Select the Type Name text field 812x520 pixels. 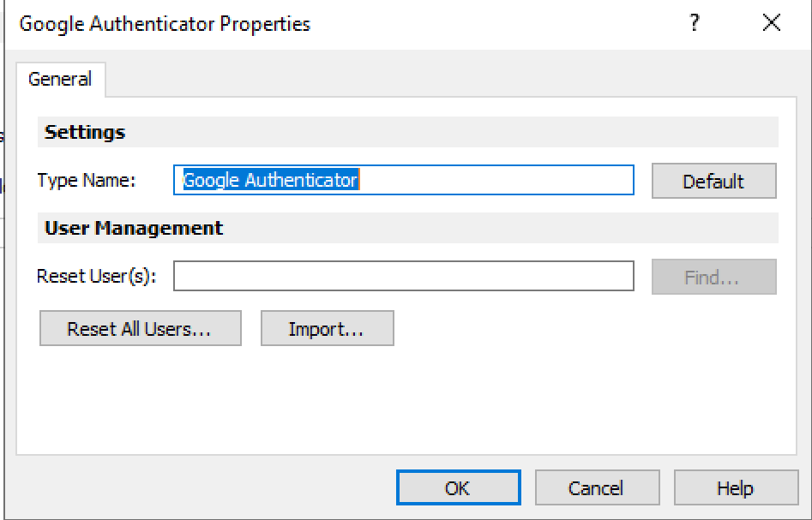[x=403, y=180]
